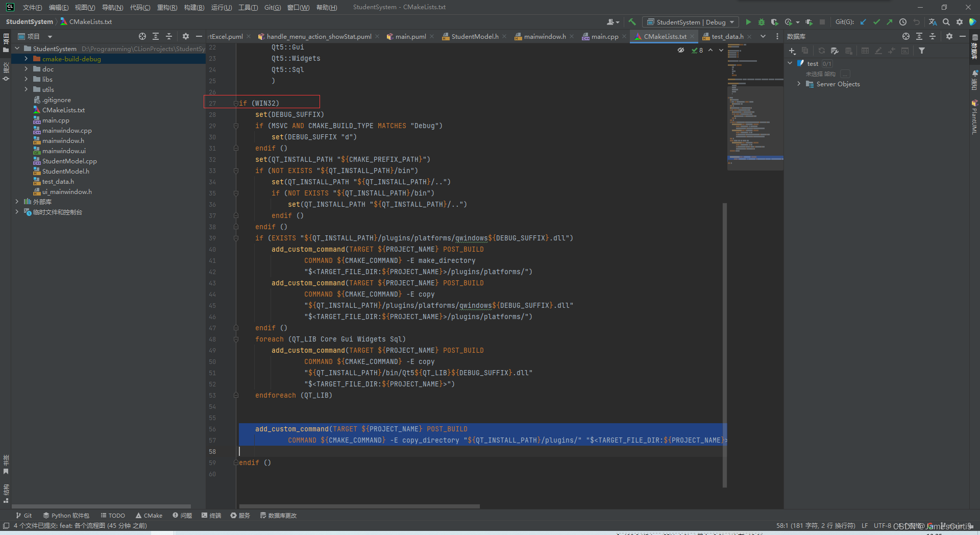Click the editor horizontal scrollbar

(x=359, y=506)
